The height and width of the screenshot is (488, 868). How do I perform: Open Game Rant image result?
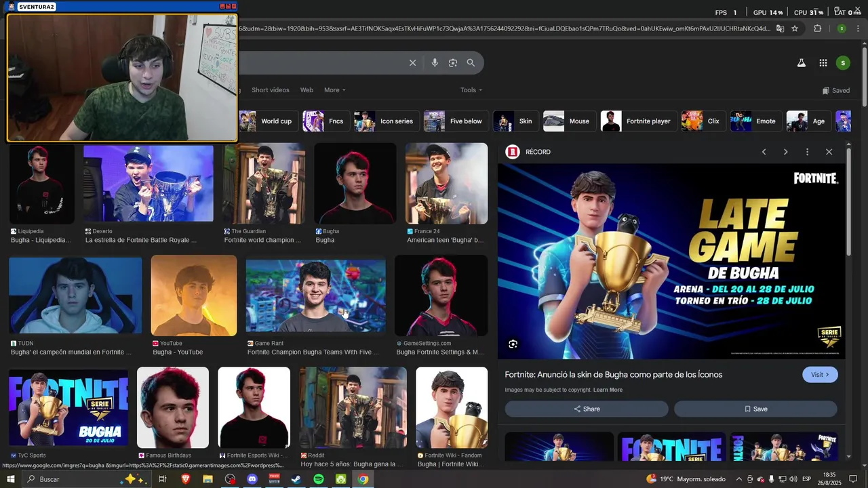tap(315, 296)
